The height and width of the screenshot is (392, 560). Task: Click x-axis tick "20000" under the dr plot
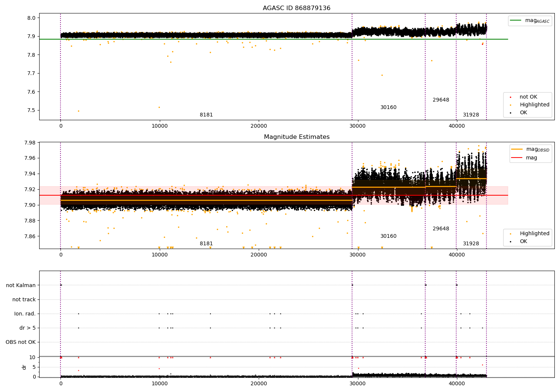(x=259, y=384)
